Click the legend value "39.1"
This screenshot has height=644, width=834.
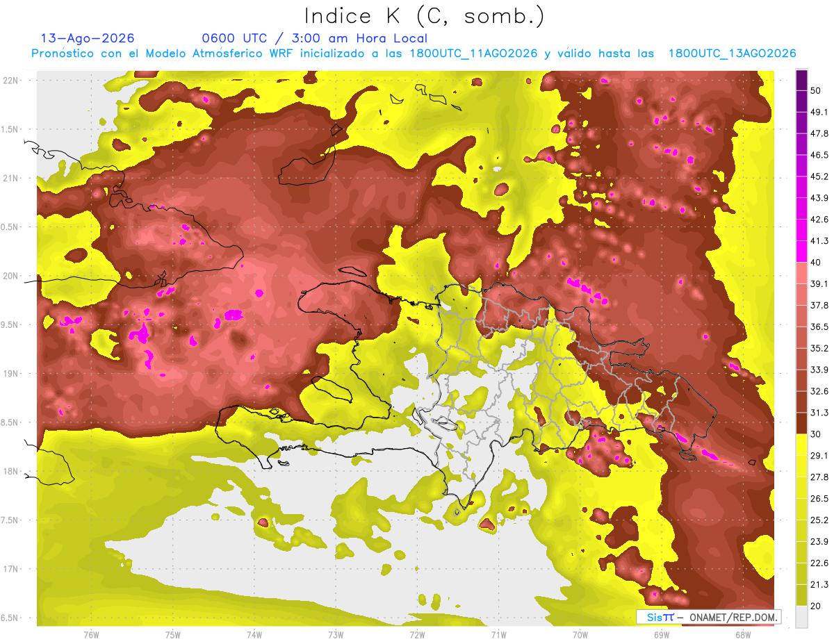point(819,284)
